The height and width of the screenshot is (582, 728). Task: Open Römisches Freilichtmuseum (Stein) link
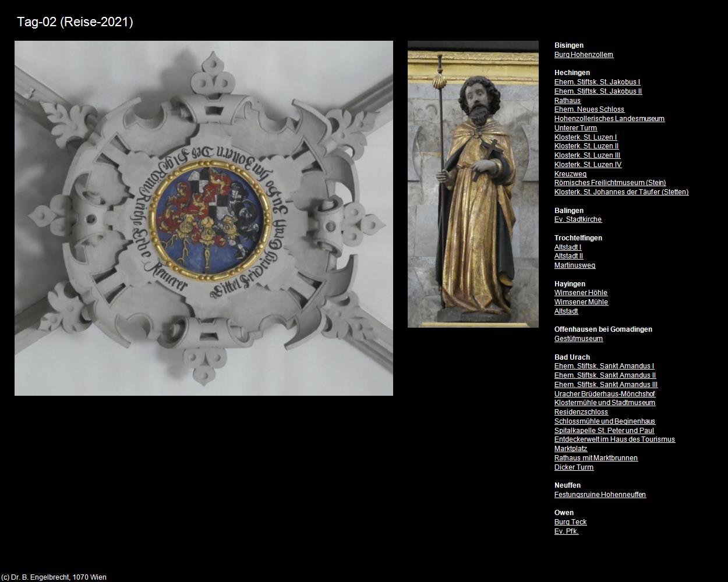[610, 183]
